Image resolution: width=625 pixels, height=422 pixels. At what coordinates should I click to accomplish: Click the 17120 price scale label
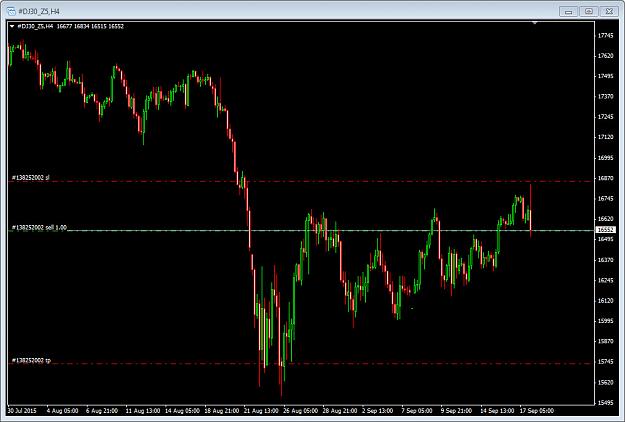pyautogui.click(x=605, y=137)
